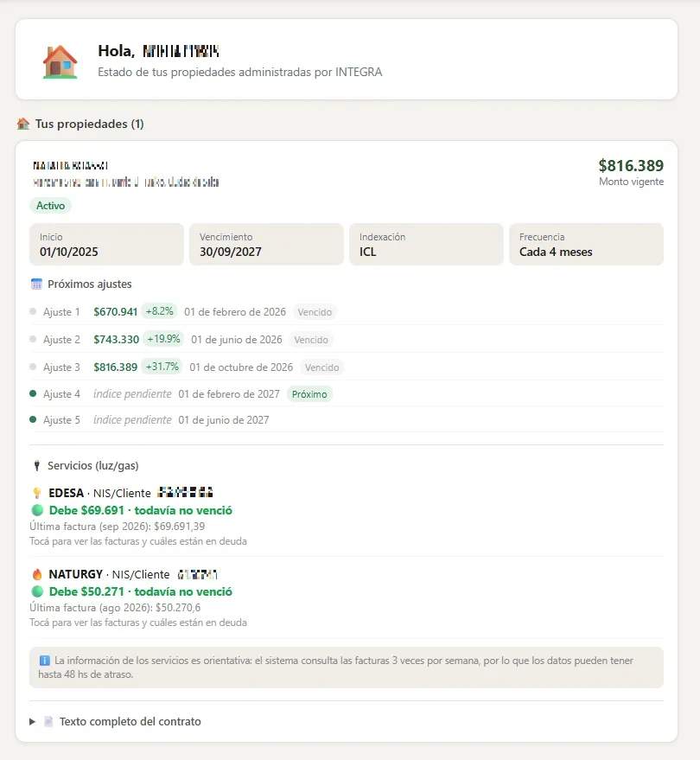Click the house icon in greeting header

60,61
